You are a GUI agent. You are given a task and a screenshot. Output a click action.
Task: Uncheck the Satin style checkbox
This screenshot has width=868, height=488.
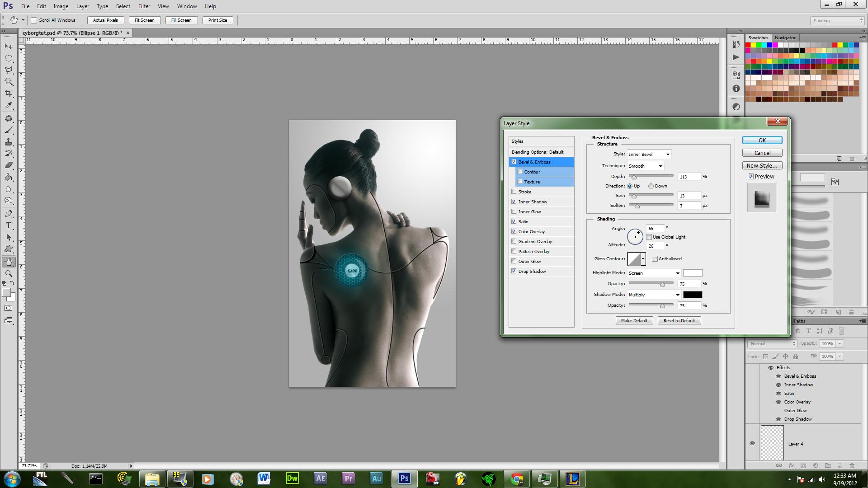pyautogui.click(x=514, y=221)
